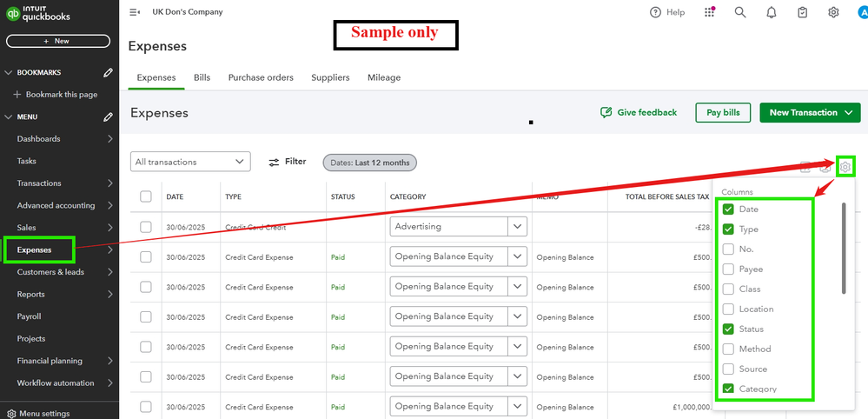Screen dimensions: 868x419
Task: Remove the Dates: Last 12 months filter chip
Action: click(370, 163)
